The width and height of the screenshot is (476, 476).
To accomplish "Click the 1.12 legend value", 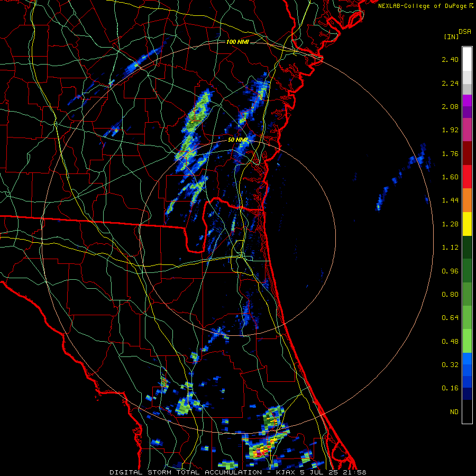I will point(450,248).
